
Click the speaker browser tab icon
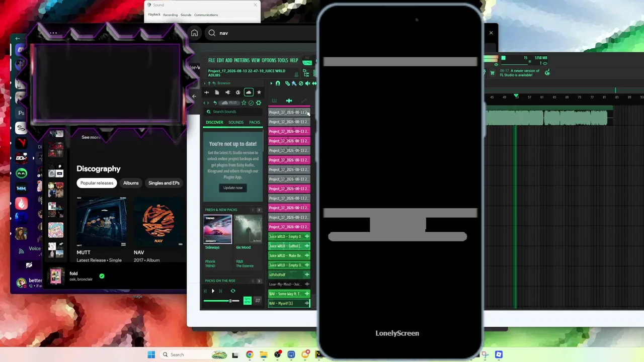coord(227,93)
